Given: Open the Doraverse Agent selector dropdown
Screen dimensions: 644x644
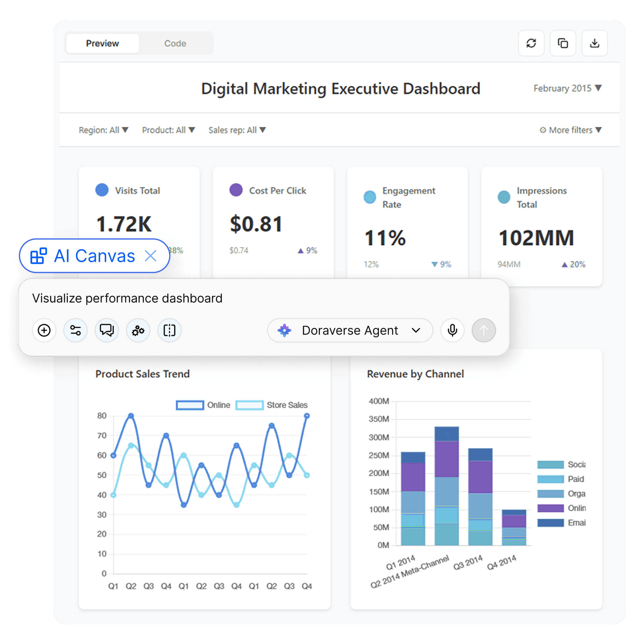Looking at the screenshot, I should 350,330.
